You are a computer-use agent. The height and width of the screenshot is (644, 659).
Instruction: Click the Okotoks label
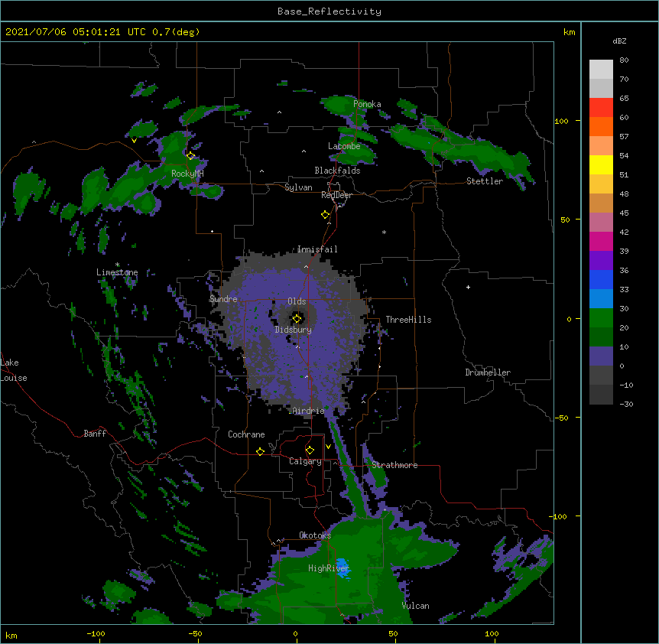(315, 535)
